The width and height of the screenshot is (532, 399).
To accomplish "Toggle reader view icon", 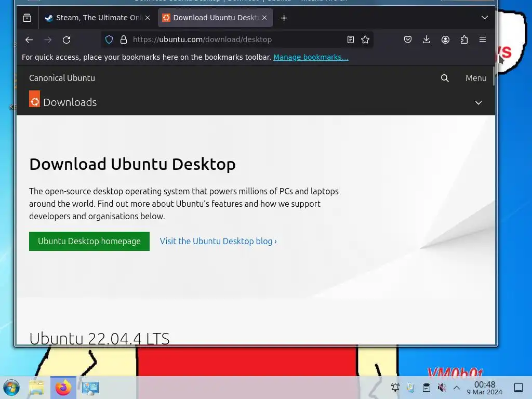I will tap(351, 39).
